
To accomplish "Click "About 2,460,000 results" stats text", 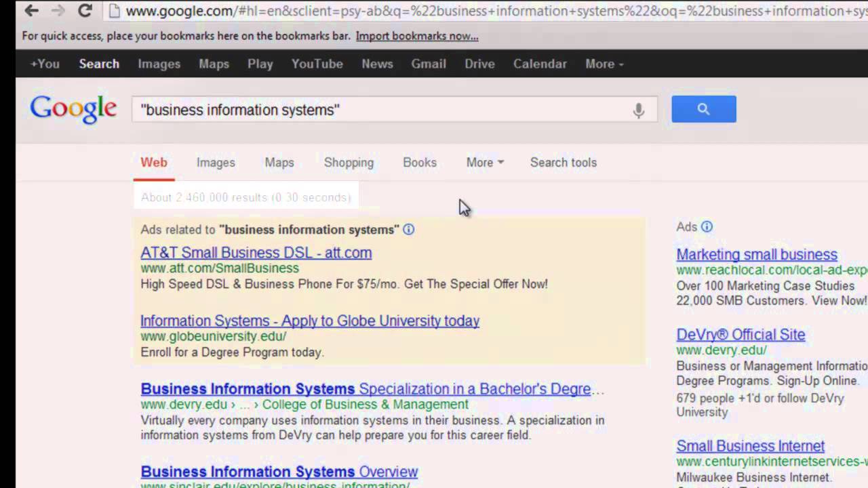I will coord(245,197).
